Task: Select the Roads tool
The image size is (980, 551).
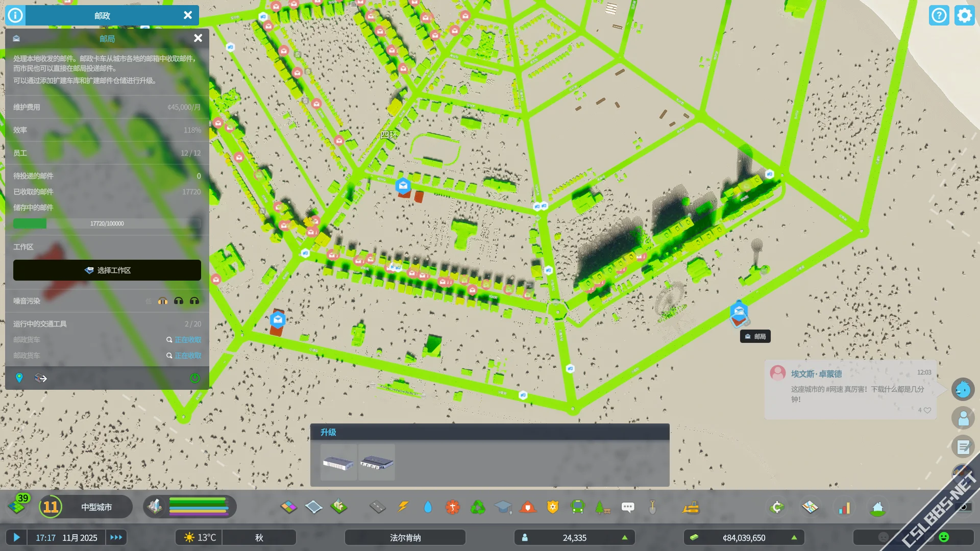Action: point(378,507)
